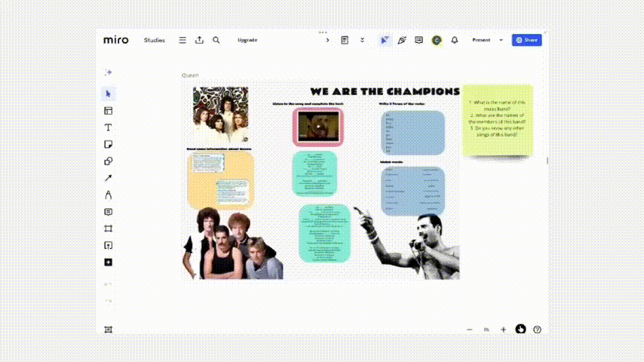The image size is (644, 362).
Task: Select the Queen band album photo
Action: [x=220, y=115]
